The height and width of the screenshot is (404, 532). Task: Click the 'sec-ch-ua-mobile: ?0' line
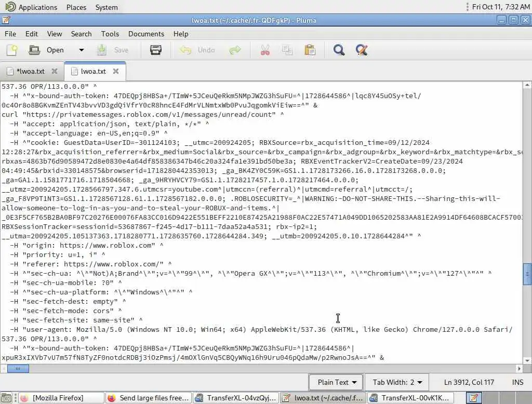pos(65,282)
